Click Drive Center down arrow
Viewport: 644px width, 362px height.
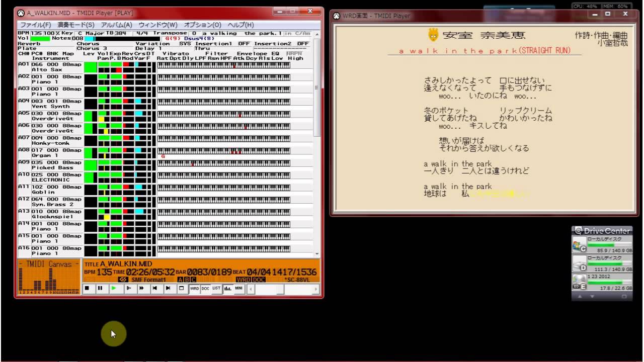pyautogui.click(x=592, y=297)
